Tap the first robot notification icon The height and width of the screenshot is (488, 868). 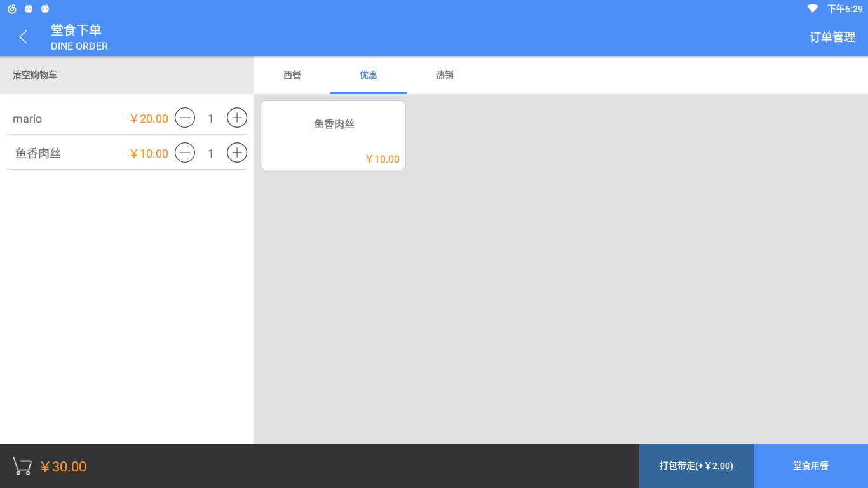29,9
